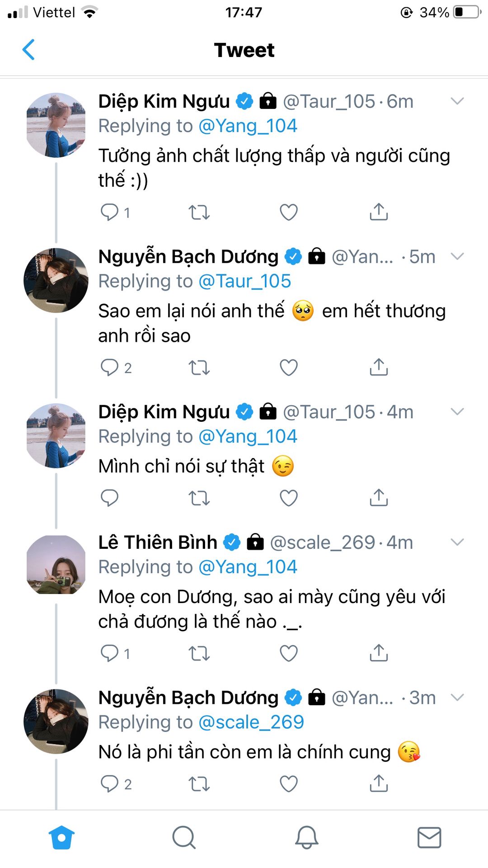
Task: Expand the menu chevron on Lê Thiên Bình's tweet
Action: [457, 542]
